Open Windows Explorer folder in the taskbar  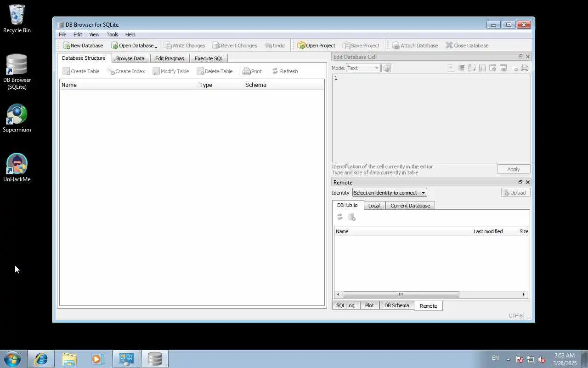(x=69, y=359)
